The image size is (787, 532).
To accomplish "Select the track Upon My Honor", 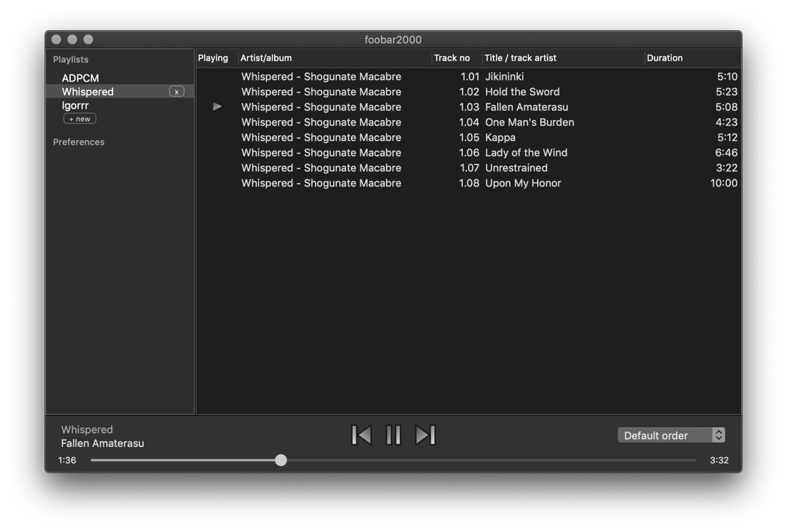I will pyautogui.click(x=523, y=183).
